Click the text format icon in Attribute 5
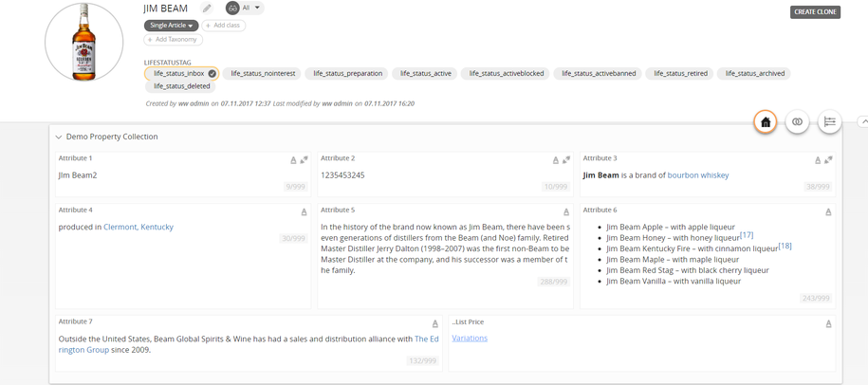Image resolution: width=868 pixels, height=385 pixels. tap(566, 211)
